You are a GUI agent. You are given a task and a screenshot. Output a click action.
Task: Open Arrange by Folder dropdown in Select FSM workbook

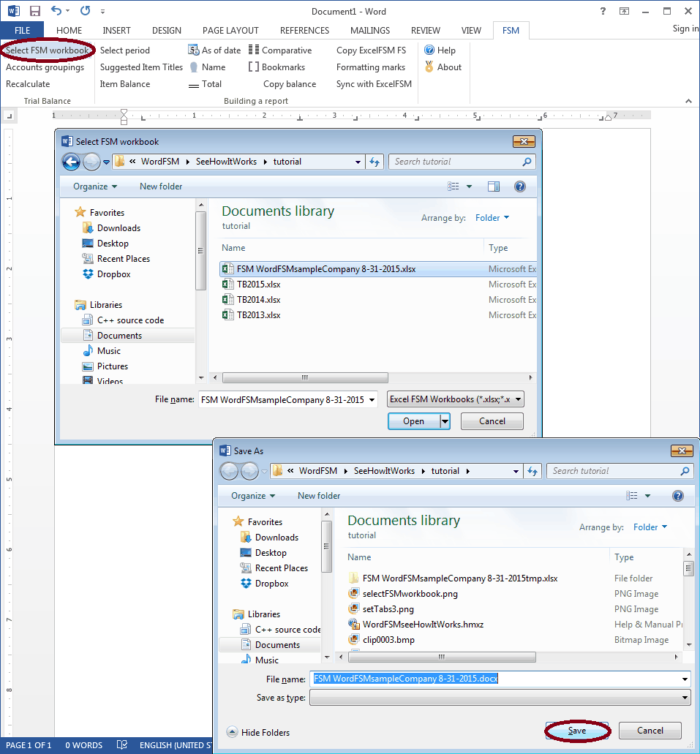coord(492,218)
